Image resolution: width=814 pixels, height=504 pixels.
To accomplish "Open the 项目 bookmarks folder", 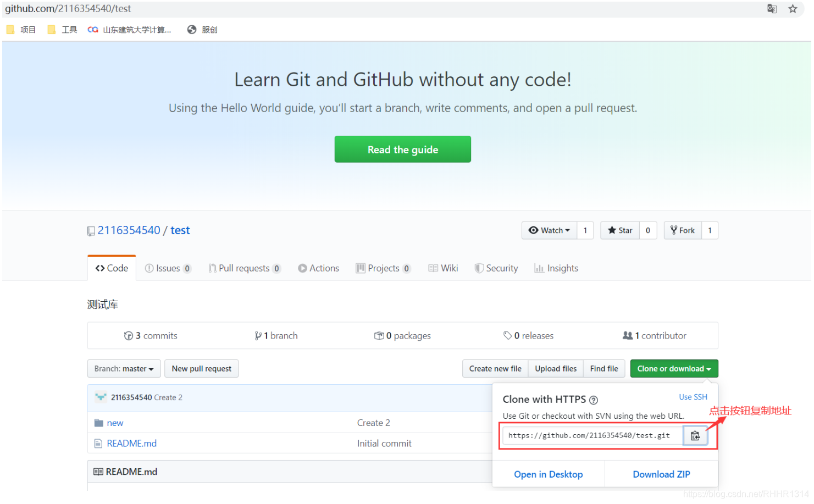I will click(21, 30).
